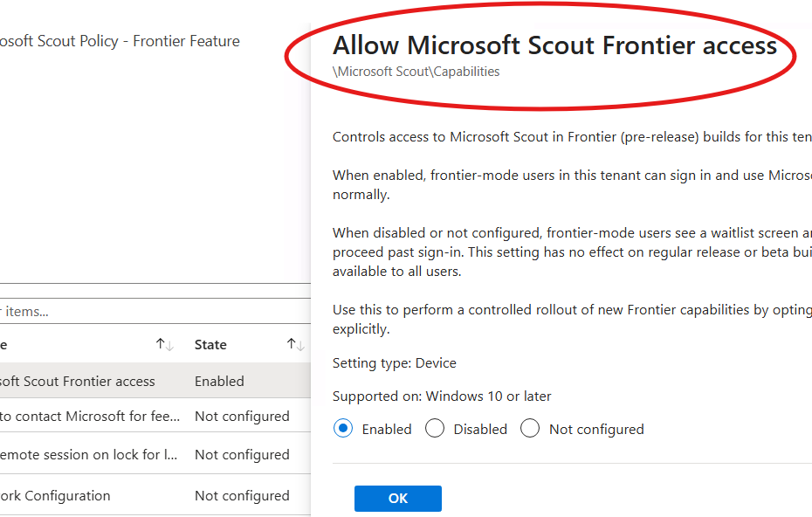812x517 pixels.
Task: Open the contact Microsoft for feedback row
Action: (155, 416)
